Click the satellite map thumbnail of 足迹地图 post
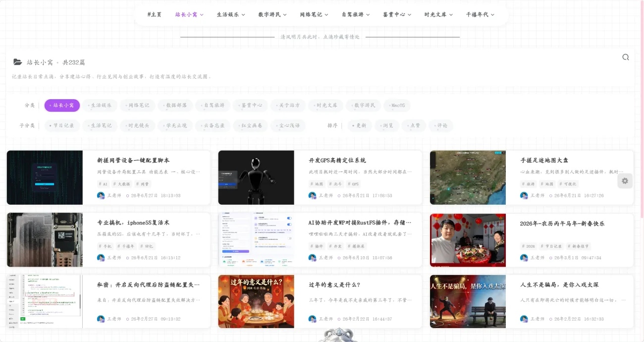The width and height of the screenshot is (644, 342). (468, 177)
